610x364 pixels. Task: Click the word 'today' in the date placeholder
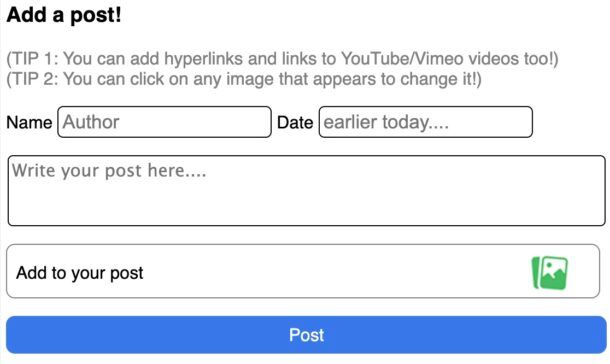coord(405,122)
